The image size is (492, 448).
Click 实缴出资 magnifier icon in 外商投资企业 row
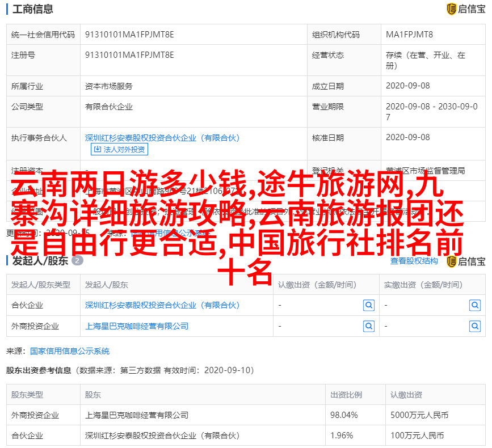(474, 326)
